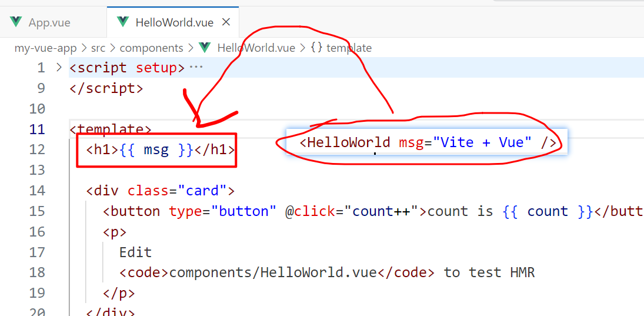Open my-vue-app in the breadcrumb
This screenshot has width=644, height=316.
pyautogui.click(x=46, y=48)
